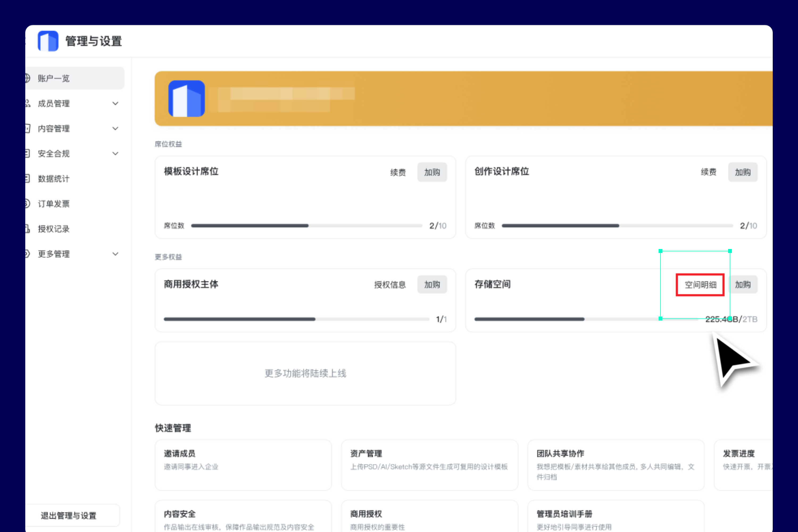Open 更多管理 sidebar item
Viewport: 798px width, 532px height.
tap(54, 254)
